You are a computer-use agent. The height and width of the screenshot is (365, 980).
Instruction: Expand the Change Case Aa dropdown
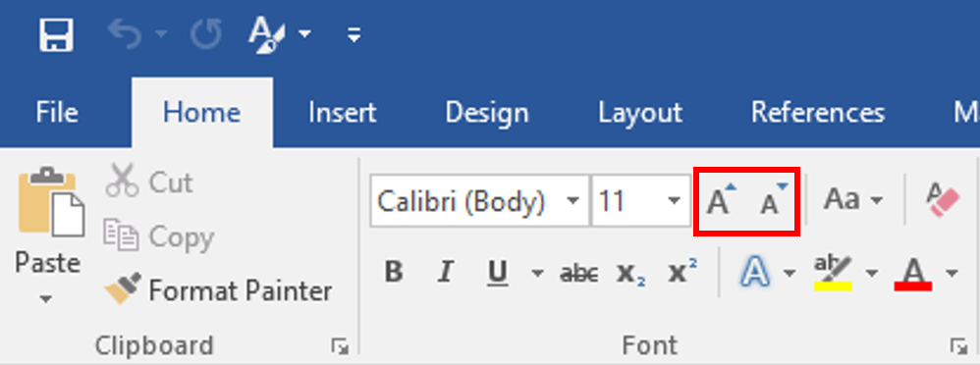tap(853, 200)
